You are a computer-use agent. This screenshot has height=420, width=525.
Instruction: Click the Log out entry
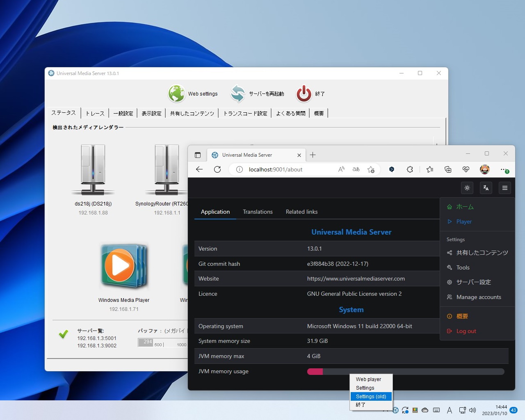pyautogui.click(x=466, y=331)
